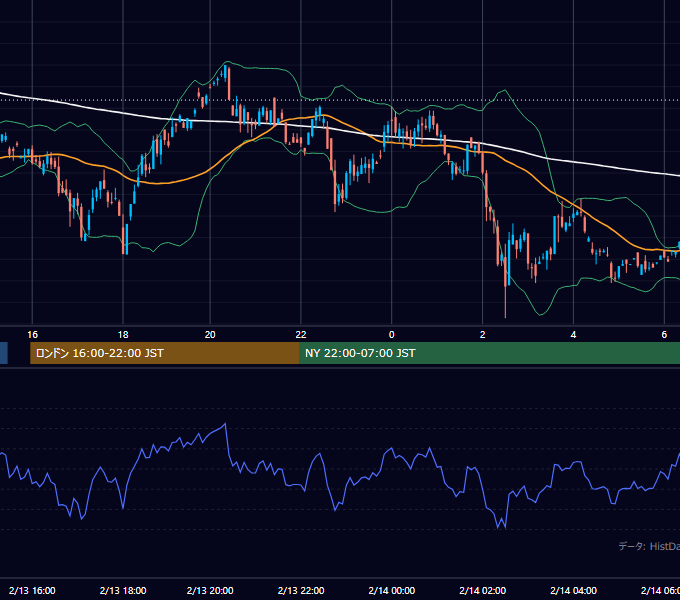Click the 4 hour tick label
The height and width of the screenshot is (600, 680).
(x=573, y=335)
